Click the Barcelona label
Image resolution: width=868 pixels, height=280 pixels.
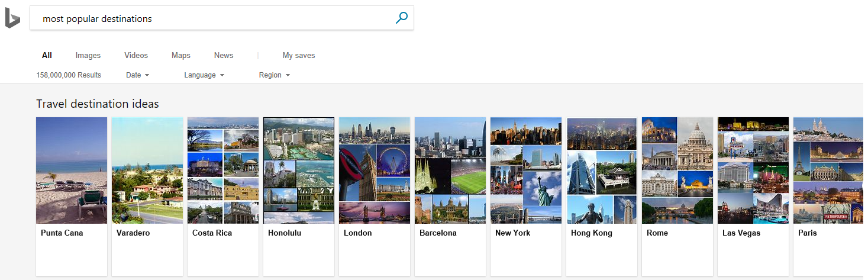pyautogui.click(x=438, y=233)
